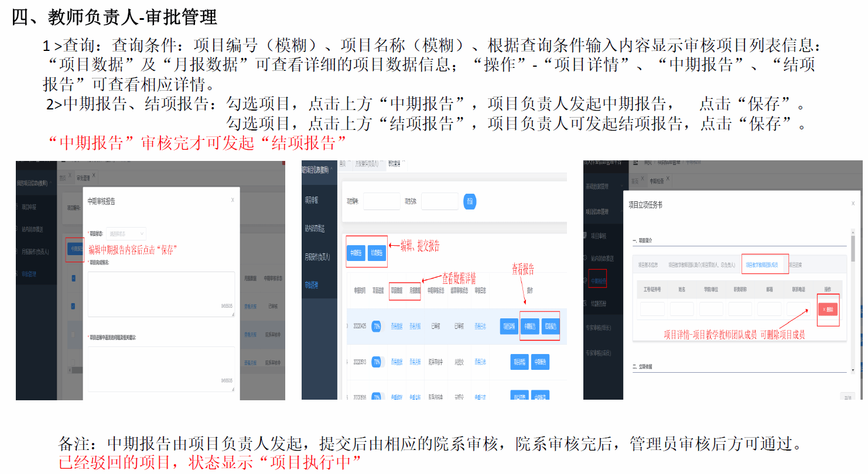868x474 pixels.
Task: Click the 70% progress badge in first row
Action: [376, 327]
